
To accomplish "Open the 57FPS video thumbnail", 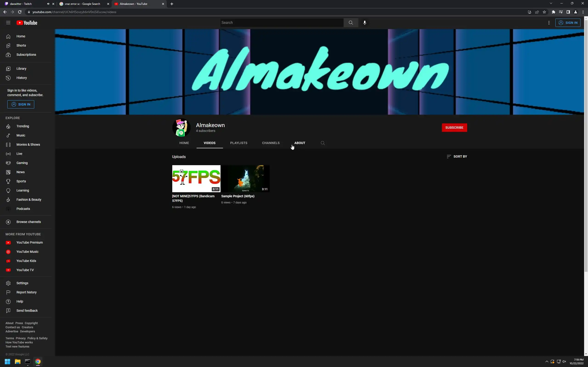I will tap(196, 179).
